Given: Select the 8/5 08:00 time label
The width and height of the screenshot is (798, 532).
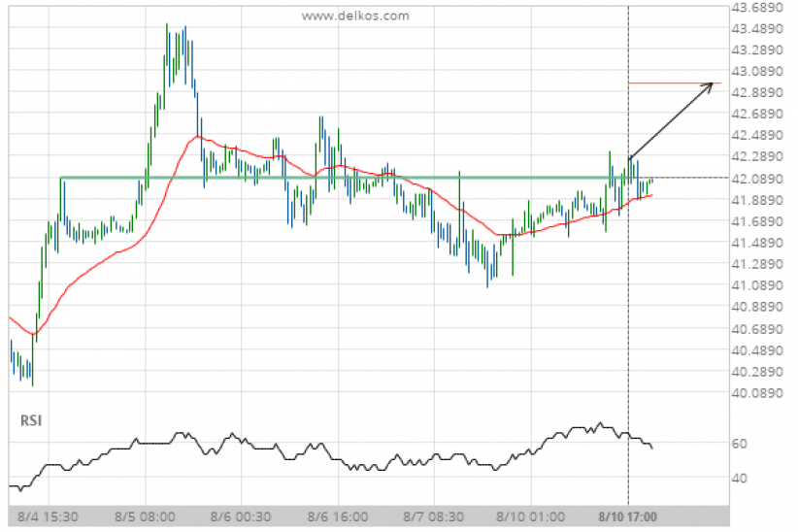Looking at the screenshot, I should (145, 517).
